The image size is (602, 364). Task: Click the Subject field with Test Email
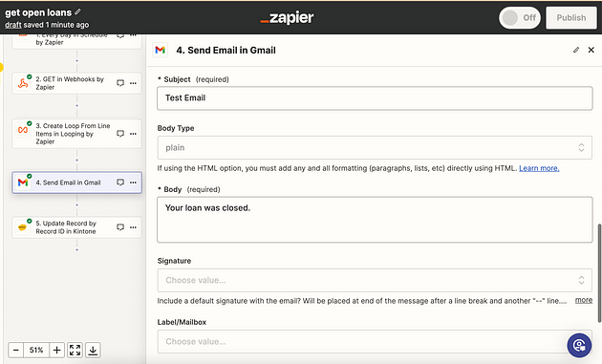click(375, 98)
